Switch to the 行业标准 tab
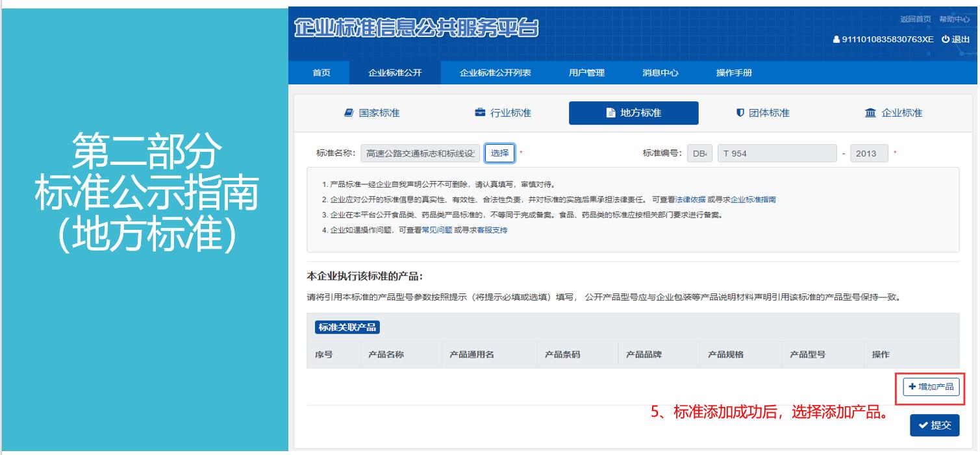This screenshot has width=980, height=455. [503, 113]
